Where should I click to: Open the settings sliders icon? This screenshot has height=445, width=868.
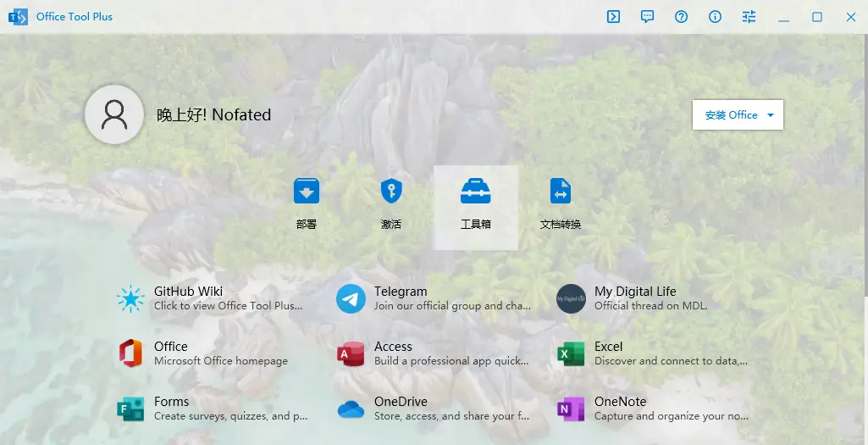(749, 17)
